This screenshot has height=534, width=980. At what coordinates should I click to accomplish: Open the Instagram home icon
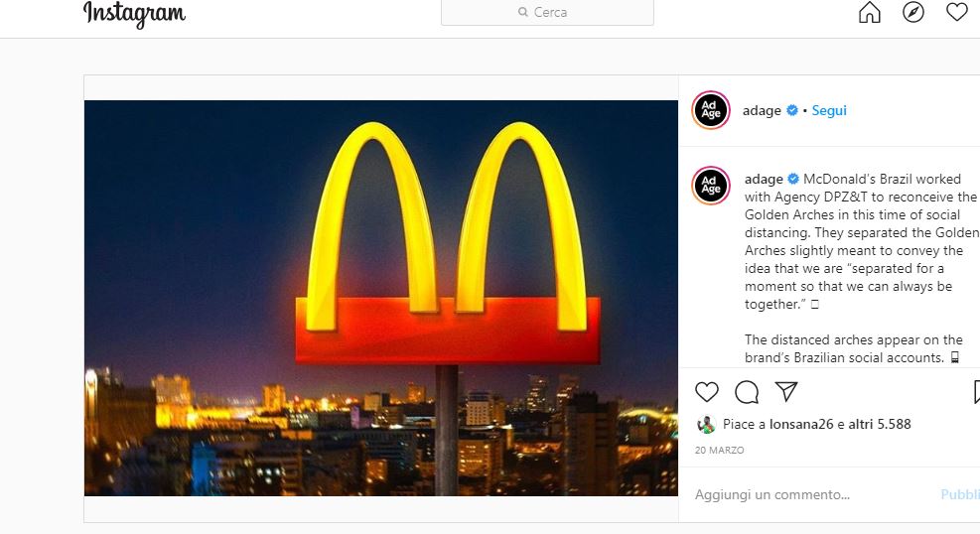[870, 12]
